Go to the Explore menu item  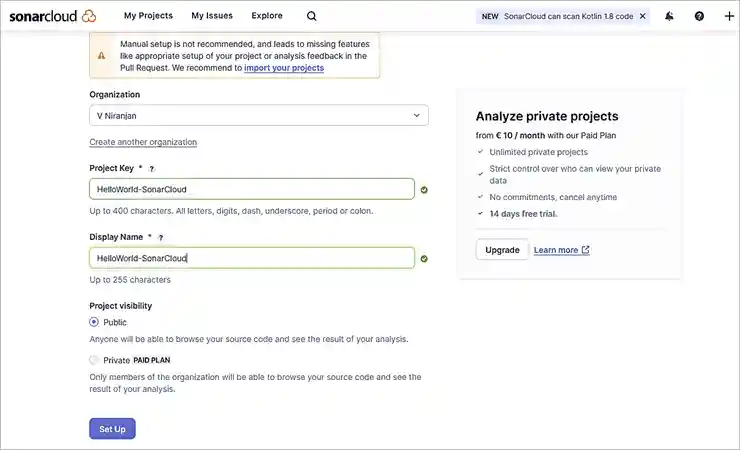coord(267,16)
